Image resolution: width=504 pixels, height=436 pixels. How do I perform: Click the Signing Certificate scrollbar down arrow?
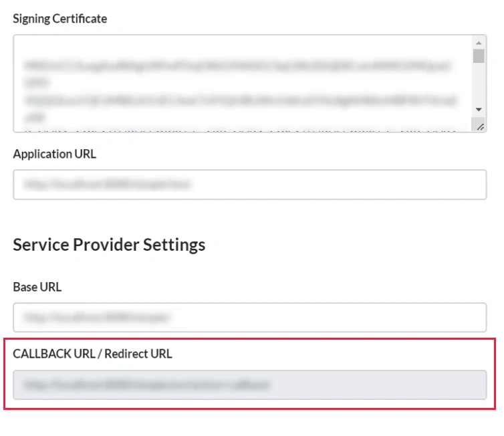[479, 110]
